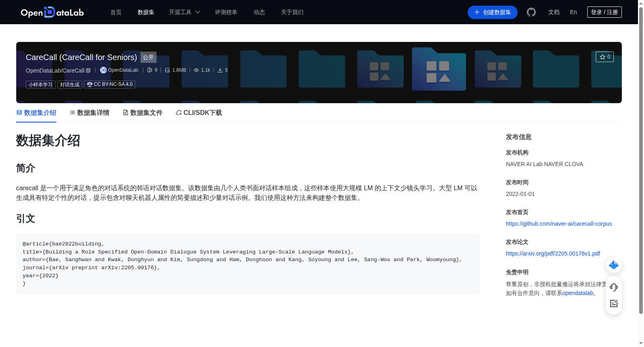
Task: Open the GitHub icon link
Action: point(531,12)
